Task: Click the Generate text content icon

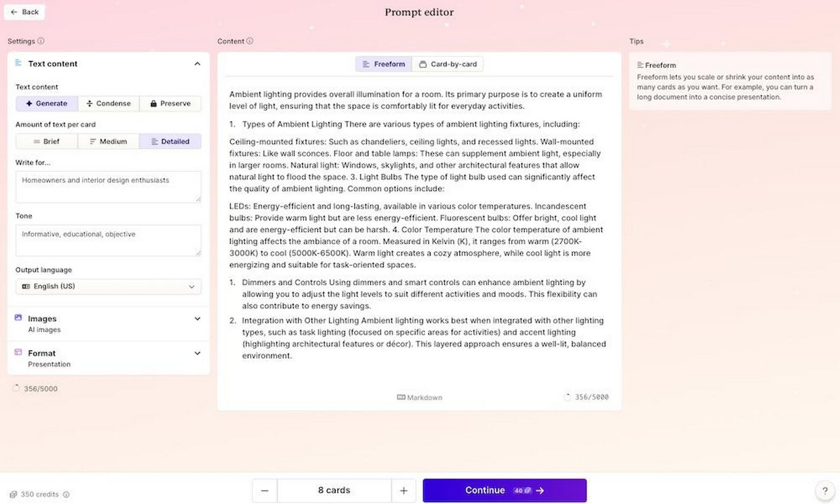Action: 46,103
